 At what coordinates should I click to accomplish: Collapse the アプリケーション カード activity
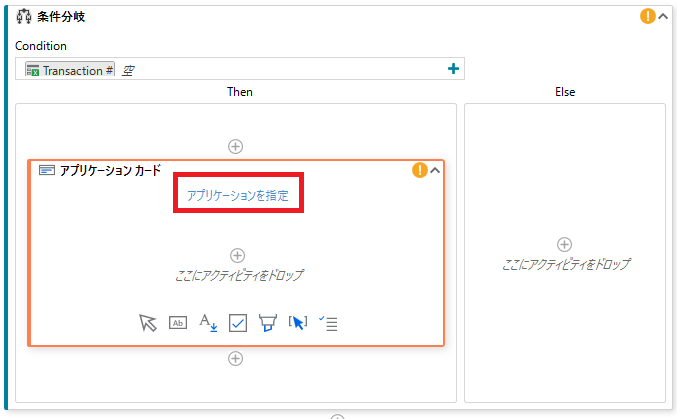[435, 170]
